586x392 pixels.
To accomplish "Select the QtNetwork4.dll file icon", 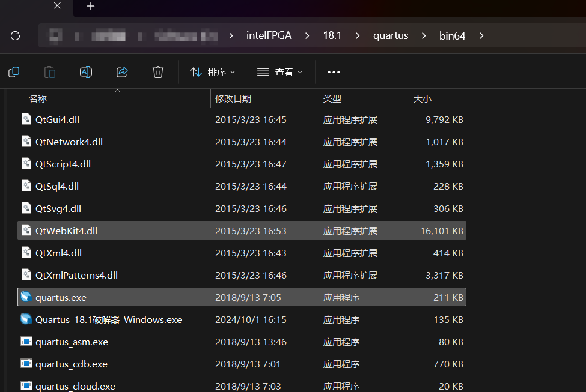I will (26, 142).
